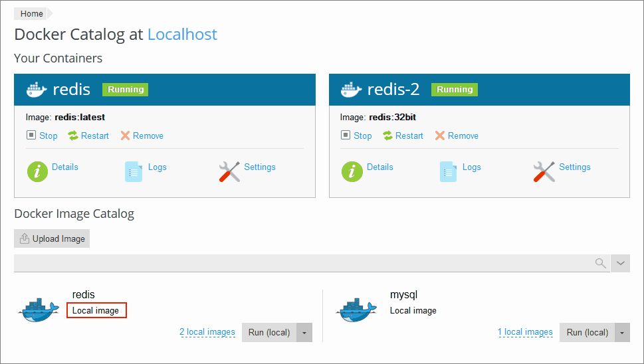Image resolution: width=644 pixels, height=364 pixels.
Task: Open the 2 local images link for redis
Action: [x=207, y=332]
